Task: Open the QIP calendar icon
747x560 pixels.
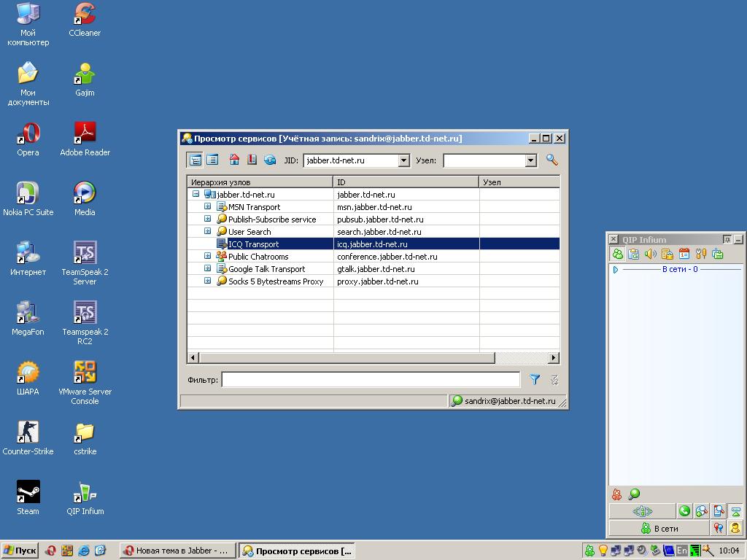Action: click(684, 254)
